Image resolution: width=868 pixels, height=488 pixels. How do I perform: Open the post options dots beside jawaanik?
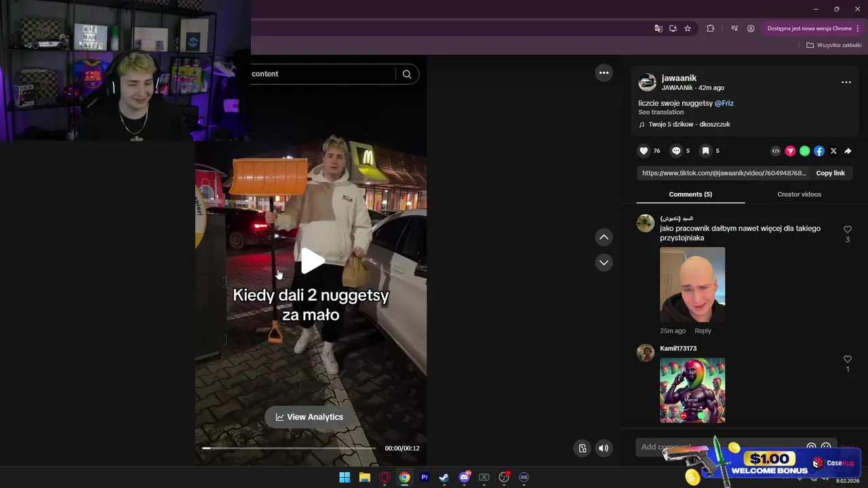pos(846,82)
